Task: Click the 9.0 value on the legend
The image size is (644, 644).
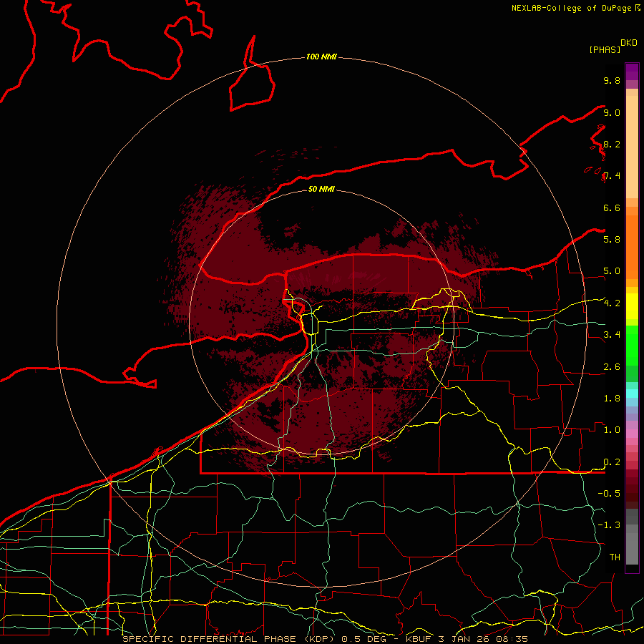Action: pyautogui.click(x=612, y=112)
